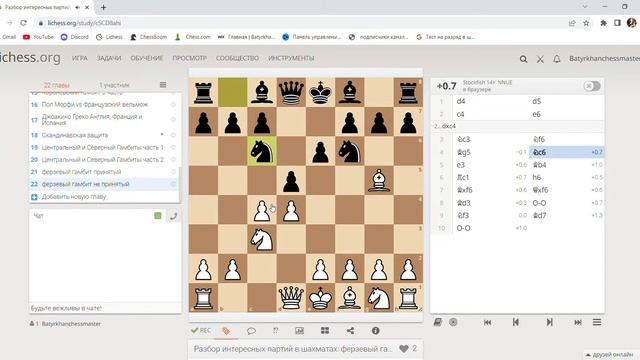This screenshot has height=360, width=640.
Task: Open the computer analysis chart tab
Action: (x=300, y=331)
